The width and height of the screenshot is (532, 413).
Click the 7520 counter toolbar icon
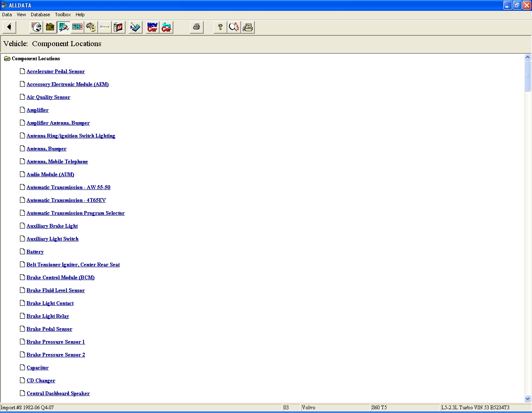tap(77, 27)
